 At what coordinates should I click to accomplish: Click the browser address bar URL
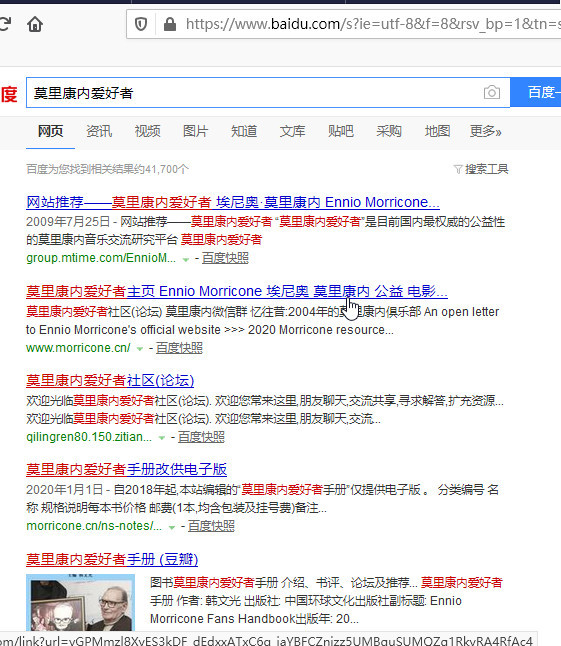[373, 24]
